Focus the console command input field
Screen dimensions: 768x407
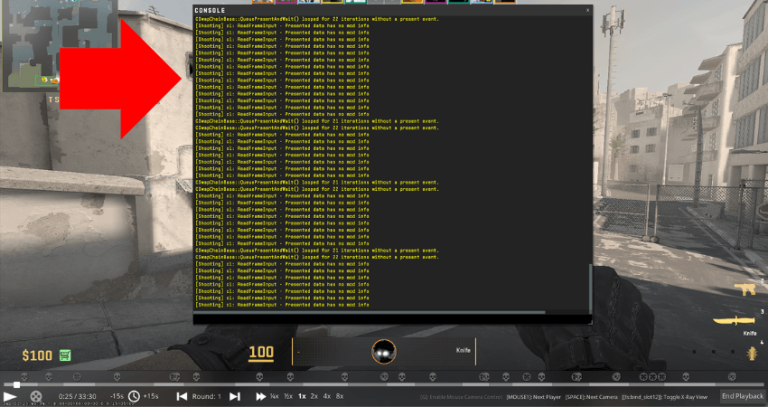(x=392, y=319)
